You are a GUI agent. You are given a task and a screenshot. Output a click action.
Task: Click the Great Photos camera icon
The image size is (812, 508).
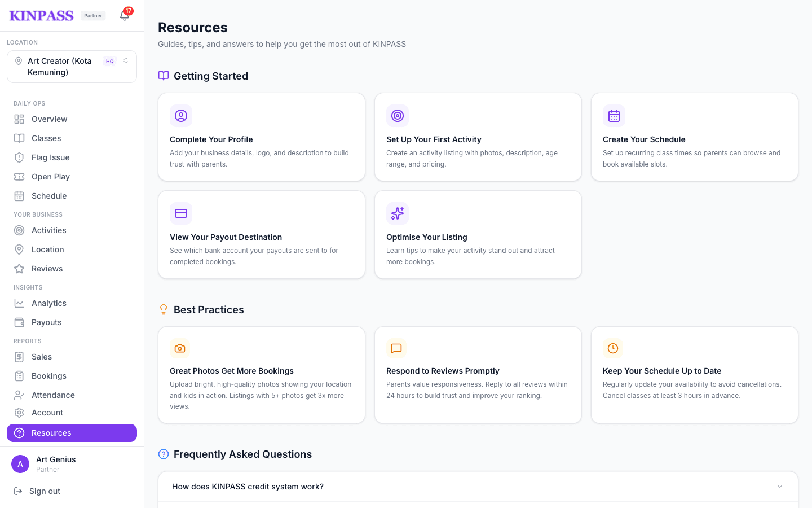click(180, 348)
